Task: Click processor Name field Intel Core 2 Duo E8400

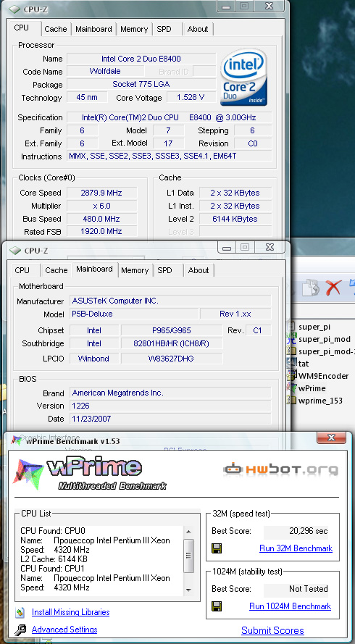Action: [x=141, y=59]
